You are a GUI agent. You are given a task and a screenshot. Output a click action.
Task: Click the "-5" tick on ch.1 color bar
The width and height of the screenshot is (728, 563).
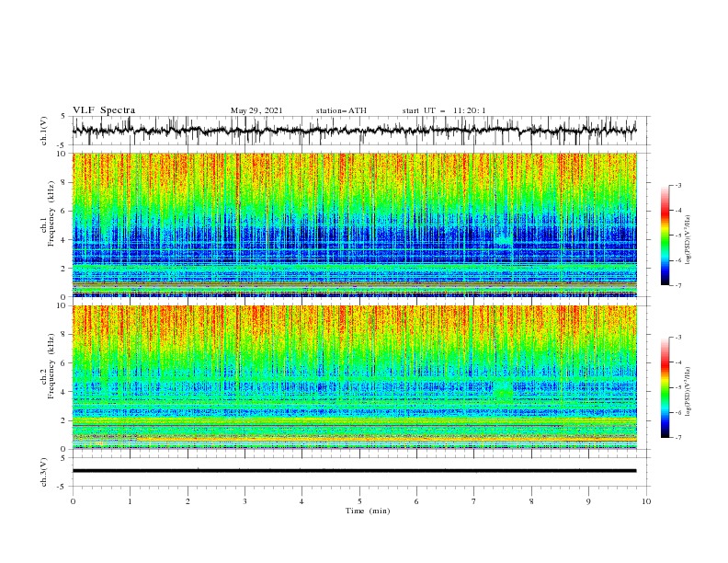pyautogui.click(x=678, y=236)
